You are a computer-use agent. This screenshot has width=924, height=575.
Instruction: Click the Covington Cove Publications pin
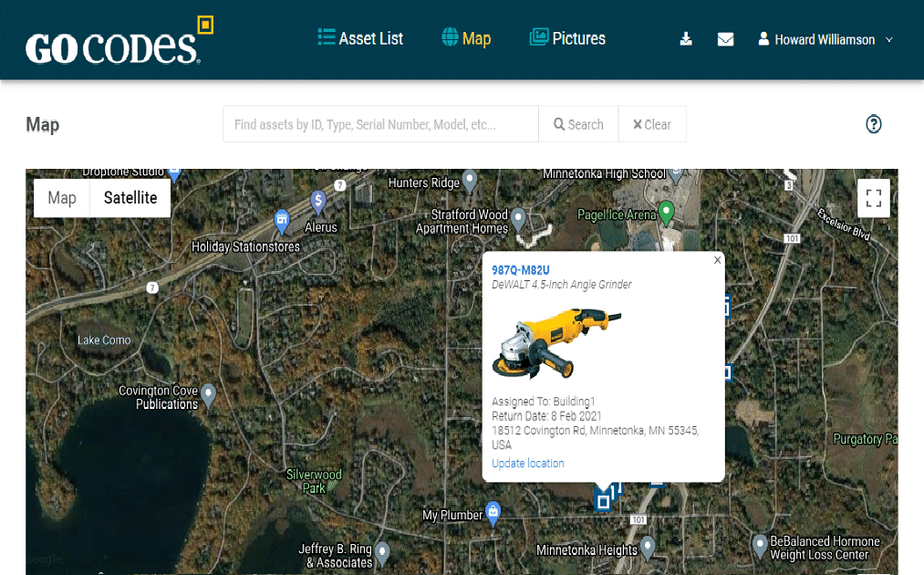click(208, 396)
